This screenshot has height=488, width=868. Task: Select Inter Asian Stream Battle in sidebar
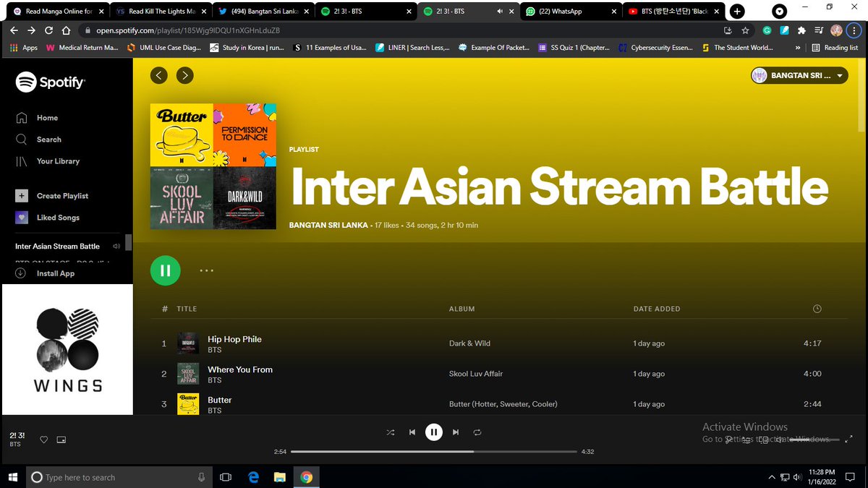[58, 247]
